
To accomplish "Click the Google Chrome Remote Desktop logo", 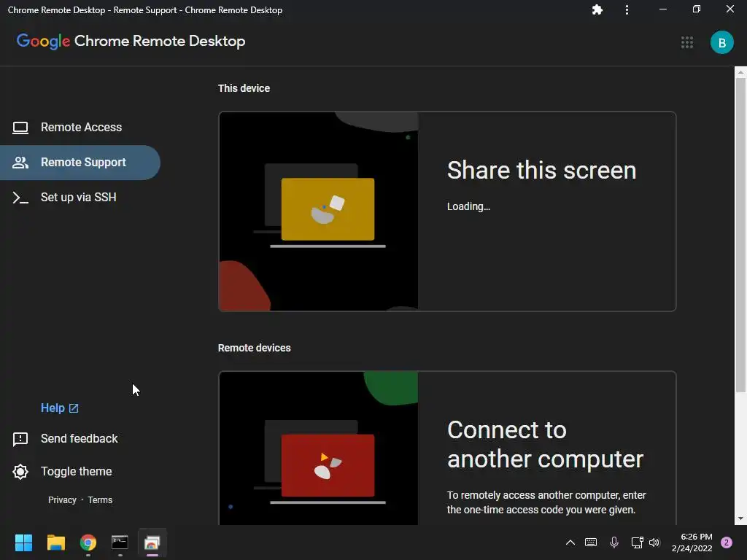I will click(131, 42).
